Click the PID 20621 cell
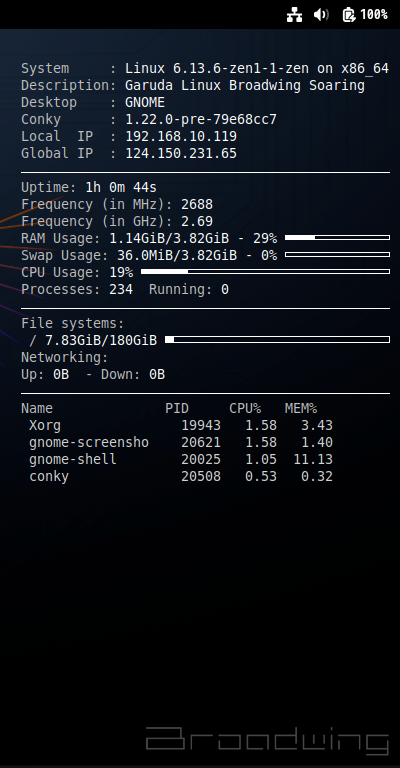400x768 pixels. point(201,443)
